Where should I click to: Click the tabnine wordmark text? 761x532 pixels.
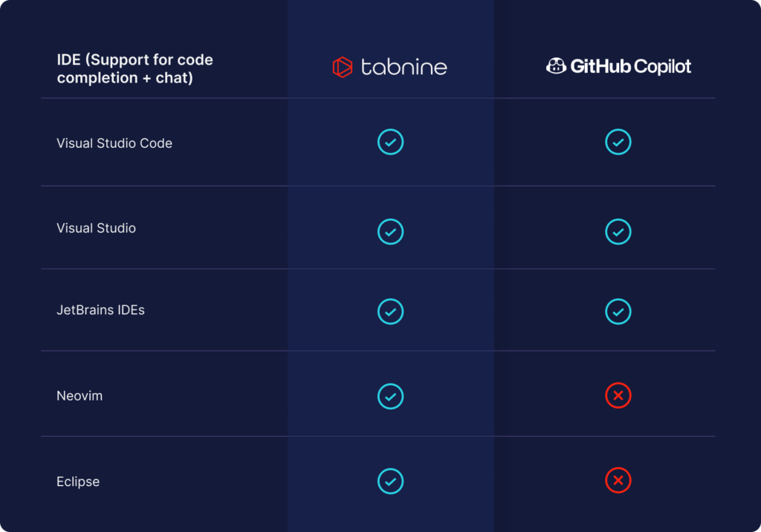click(404, 68)
